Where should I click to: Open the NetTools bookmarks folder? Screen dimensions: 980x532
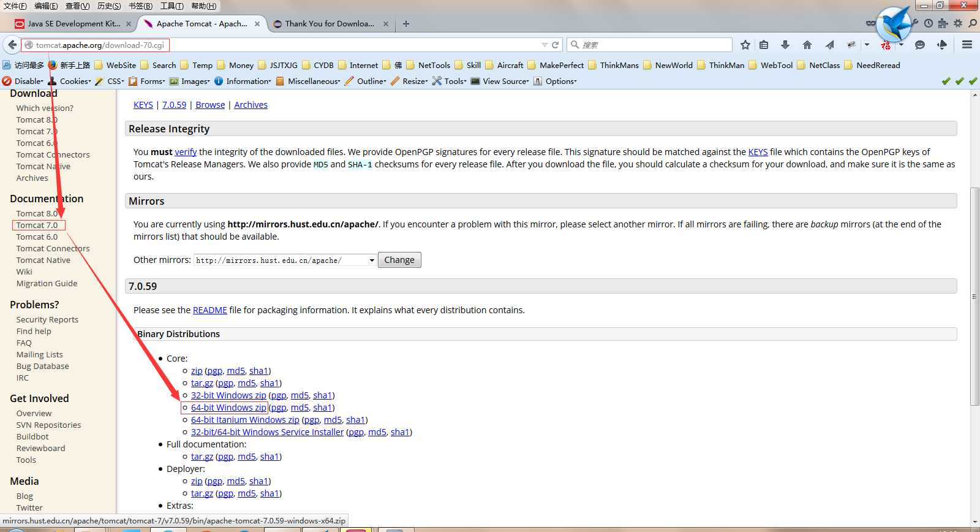428,65
